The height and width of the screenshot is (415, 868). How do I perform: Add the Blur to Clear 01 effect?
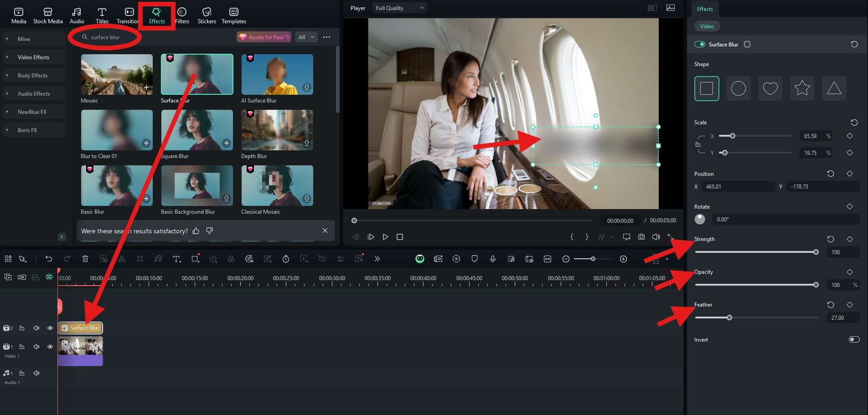pyautogui.click(x=146, y=143)
